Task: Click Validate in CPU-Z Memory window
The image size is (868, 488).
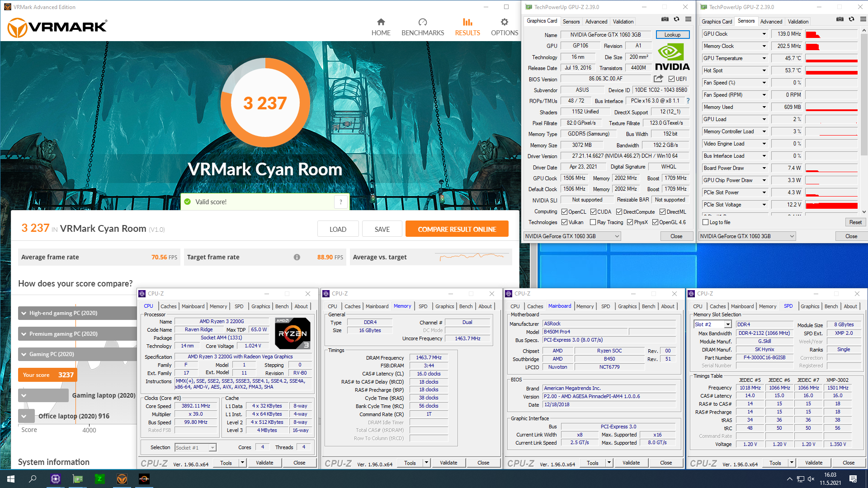Action: tap(448, 463)
